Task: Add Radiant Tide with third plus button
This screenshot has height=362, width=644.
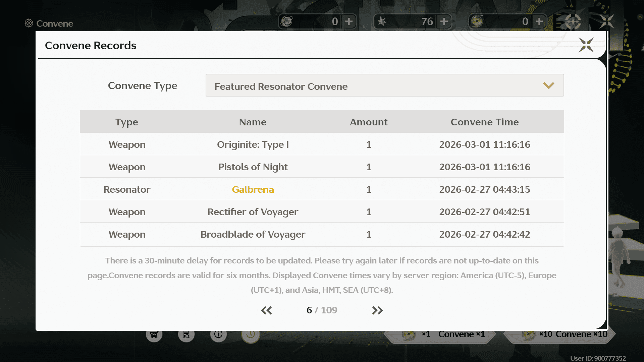Action: pyautogui.click(x=539, y=21)
